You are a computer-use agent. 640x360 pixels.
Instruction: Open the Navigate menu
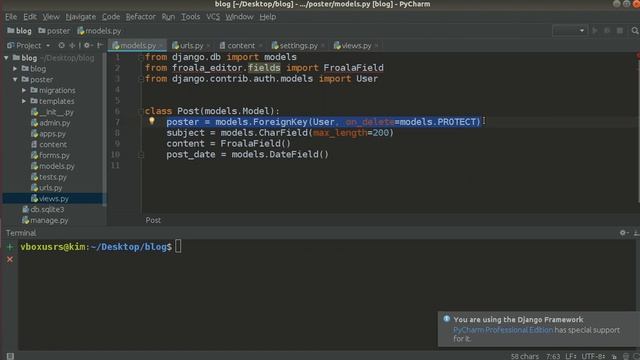81,17
